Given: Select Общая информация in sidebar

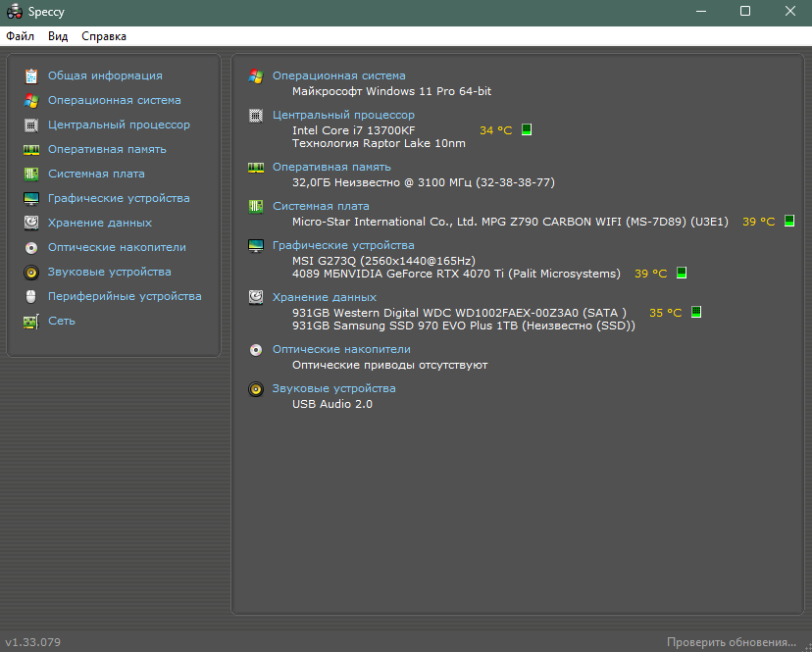Looking at the screenshot, I should tap(105, 75).
